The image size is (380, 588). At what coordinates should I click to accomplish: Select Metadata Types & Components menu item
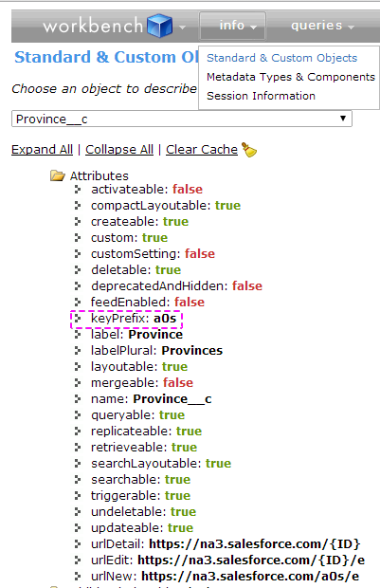coord(291,77)
